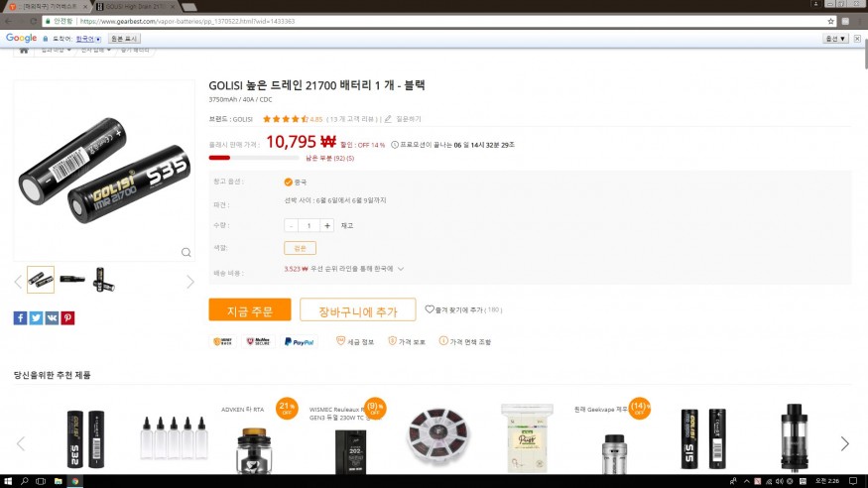Open the recommended GOLISI S32 battery product

(85, 438)
